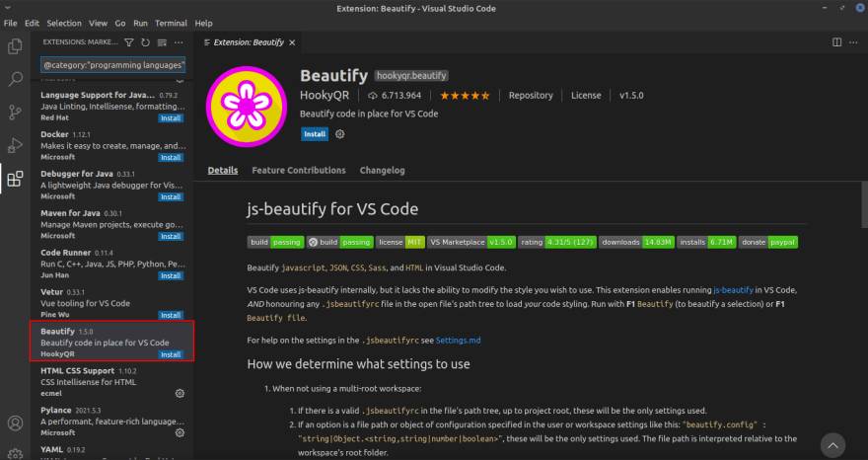868x460 pixels.
Task: Switch to the Details tab
Action: 223,170
